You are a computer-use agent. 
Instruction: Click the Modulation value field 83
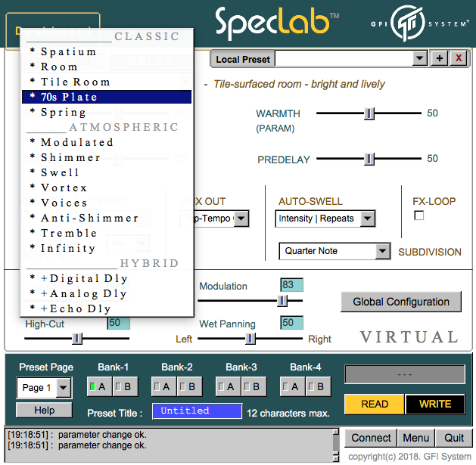click(x=292, y=285)
